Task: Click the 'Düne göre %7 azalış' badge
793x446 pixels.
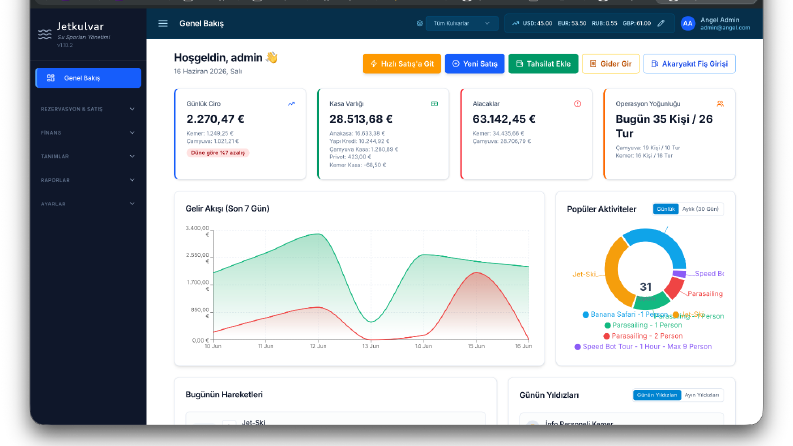Action: (218, 153)
